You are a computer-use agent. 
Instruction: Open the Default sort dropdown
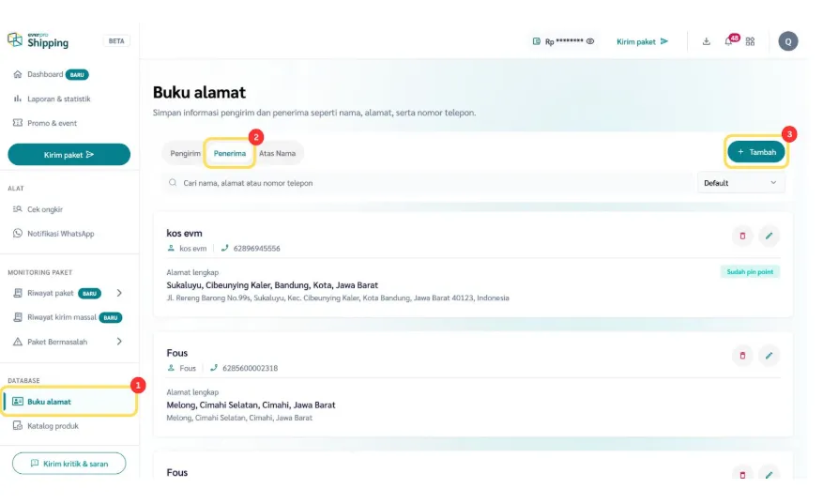tap(740, 183)
